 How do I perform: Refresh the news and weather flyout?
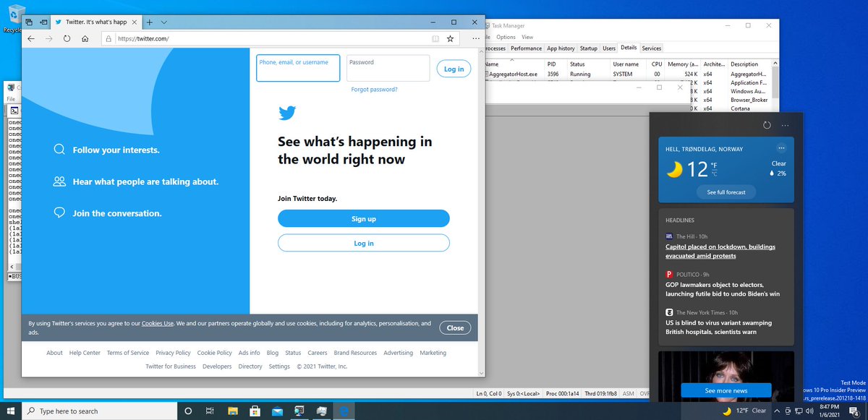pos(767,125)
